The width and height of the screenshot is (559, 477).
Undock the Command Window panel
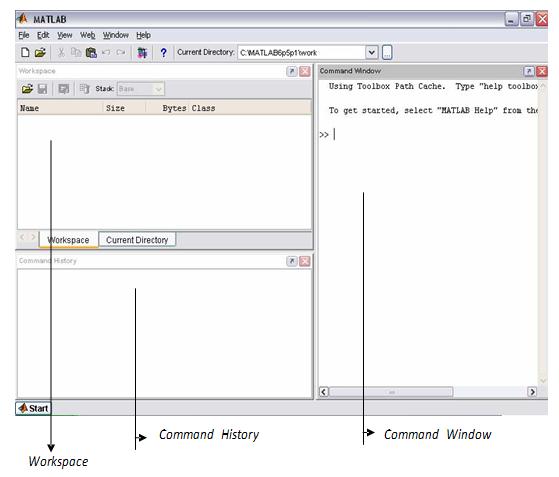pyautogui.click(x=529, y=71)
